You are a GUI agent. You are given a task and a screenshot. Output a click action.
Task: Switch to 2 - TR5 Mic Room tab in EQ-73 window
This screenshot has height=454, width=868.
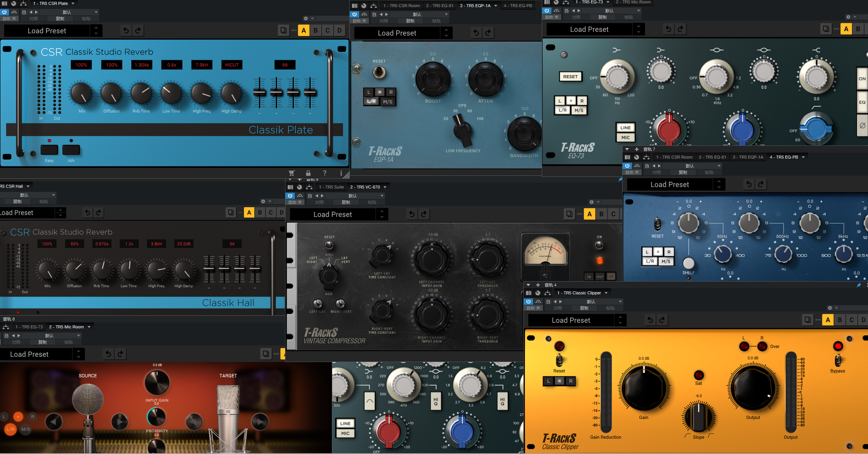[633, 2]
